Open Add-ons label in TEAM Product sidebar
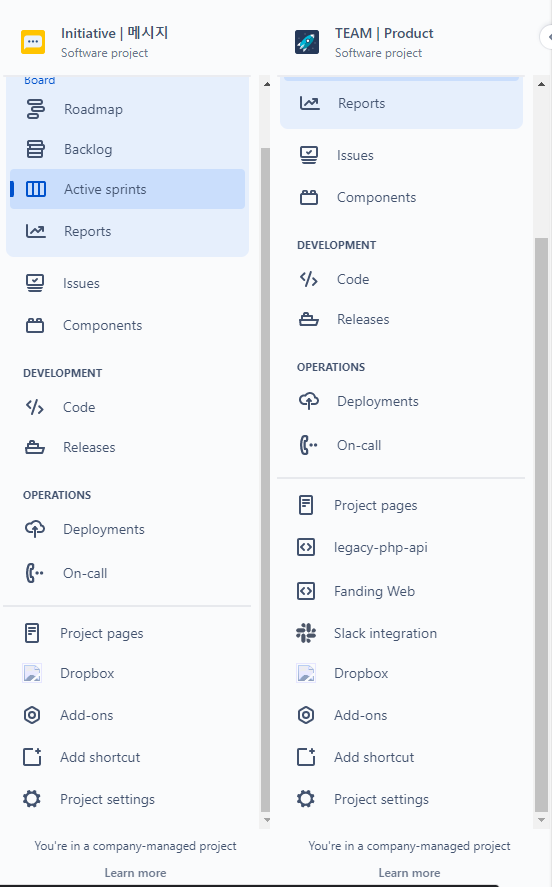Viewport: 552px width, 887px height. (360, 715)
